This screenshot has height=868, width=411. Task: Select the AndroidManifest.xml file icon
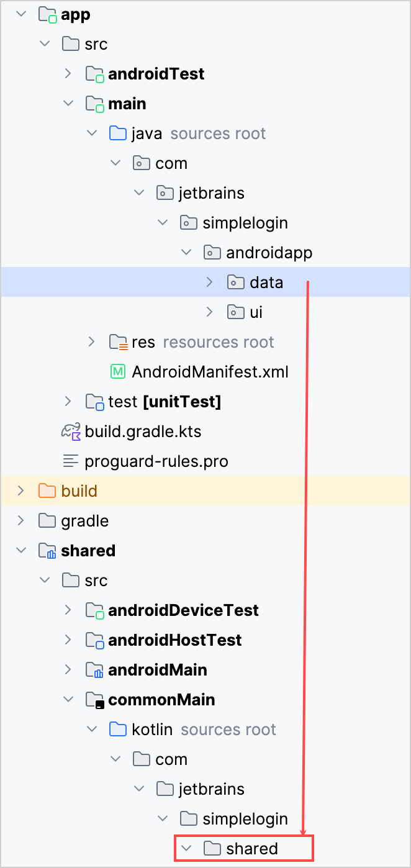point(119,371)
